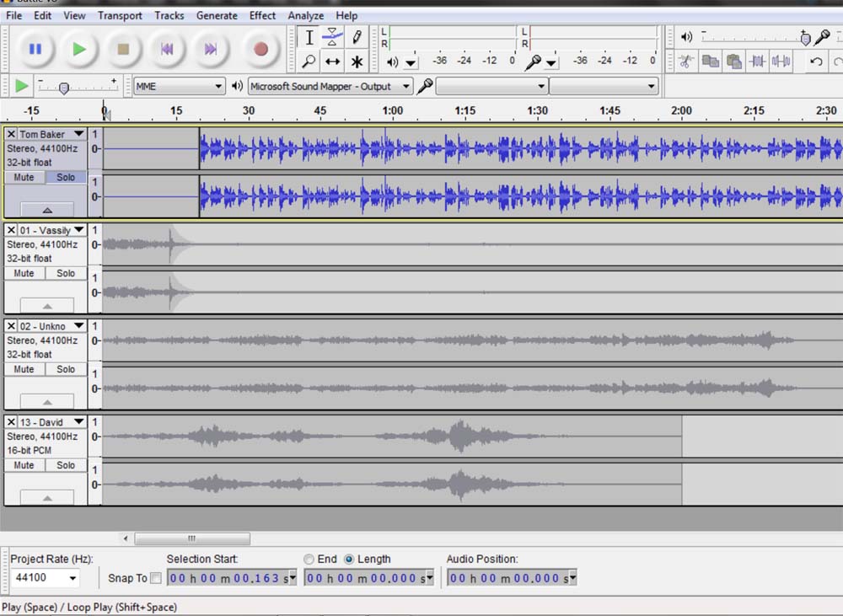Mute the 13 - David track

24,465
